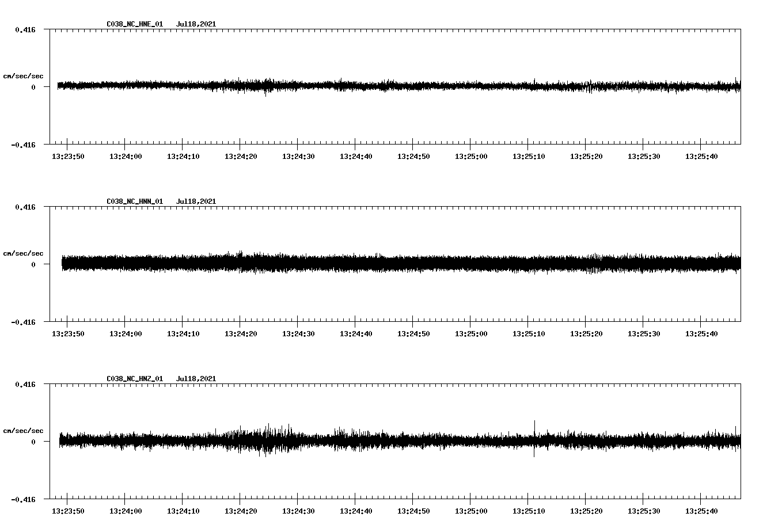Click the 13:24:10 time label under HNZ plot
Viewport: 782px width, 532px height.
click(183, 511)
